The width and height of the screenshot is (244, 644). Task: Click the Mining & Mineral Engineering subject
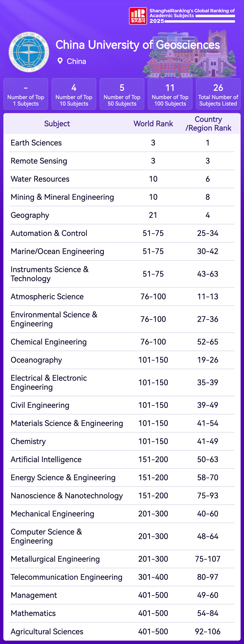[x=62, y=197]
